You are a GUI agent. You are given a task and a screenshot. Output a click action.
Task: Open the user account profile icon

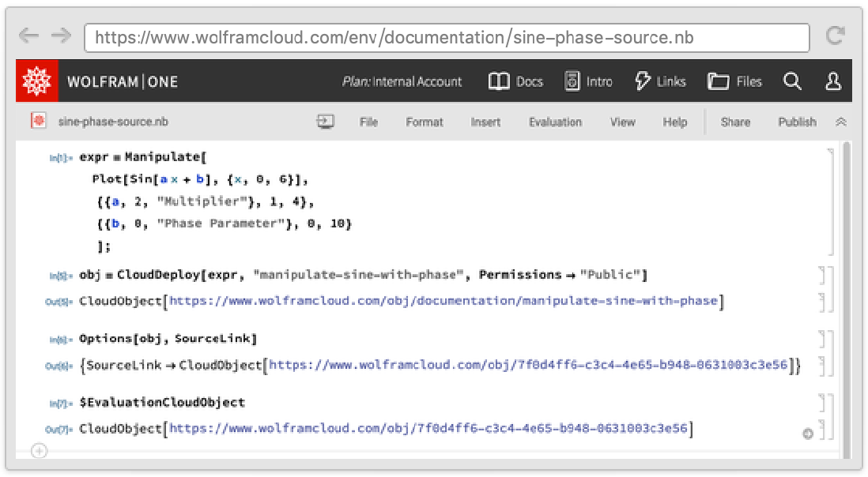832,81
